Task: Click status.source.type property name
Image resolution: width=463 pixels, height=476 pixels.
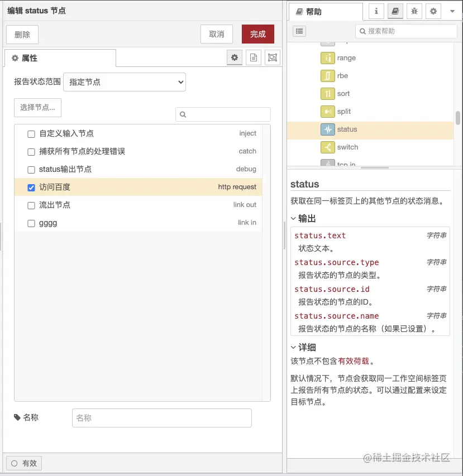Action: click(337, 262)
